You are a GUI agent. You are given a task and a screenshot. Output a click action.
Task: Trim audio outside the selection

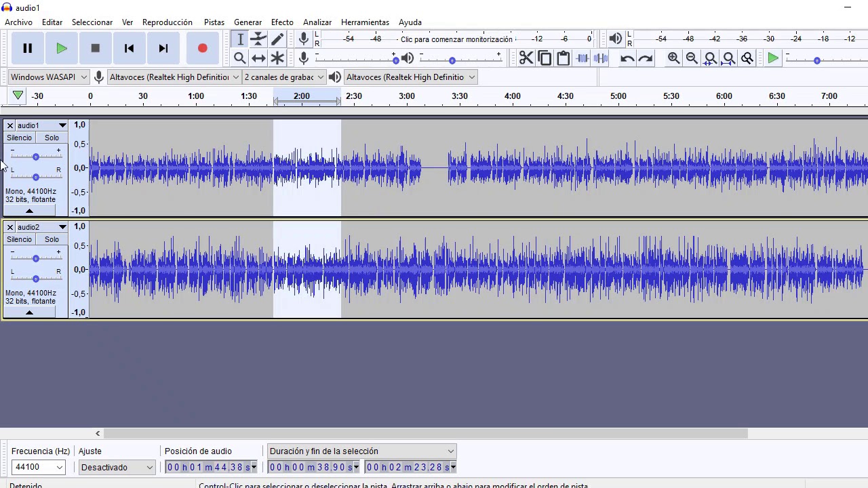(582, 58)
